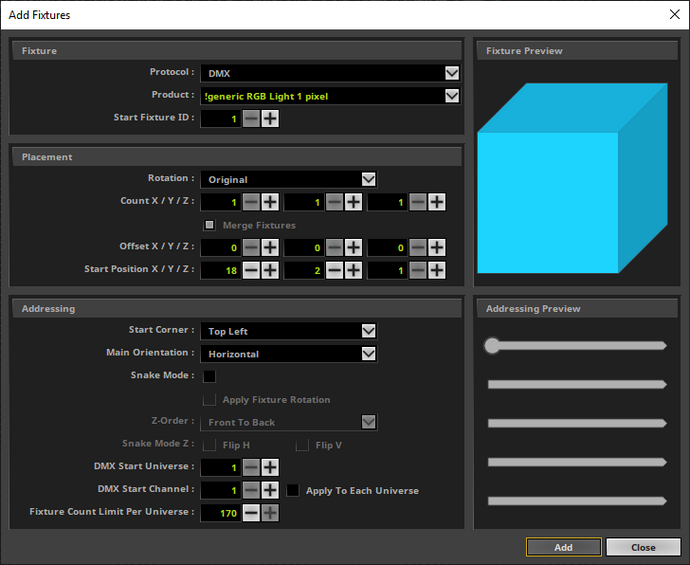Screen dimensions: 690x565
Task: Click the Start Fixture ID field
Action: [220, 118]
